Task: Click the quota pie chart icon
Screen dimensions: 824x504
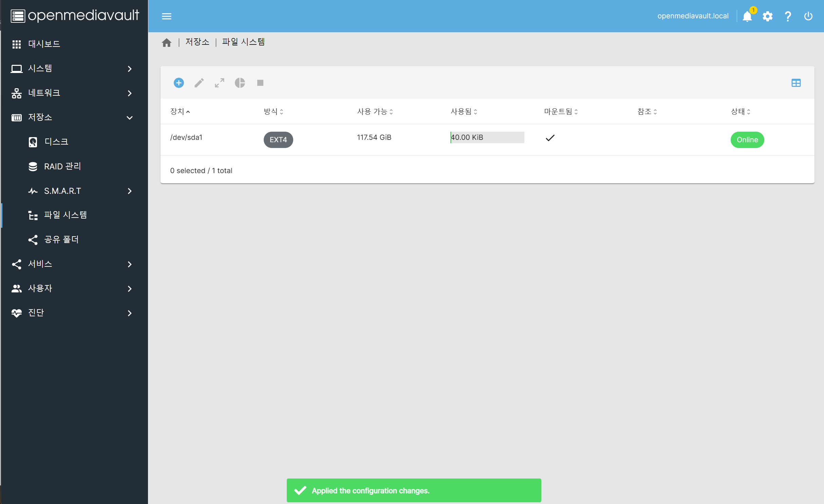Action: [240, 83]
